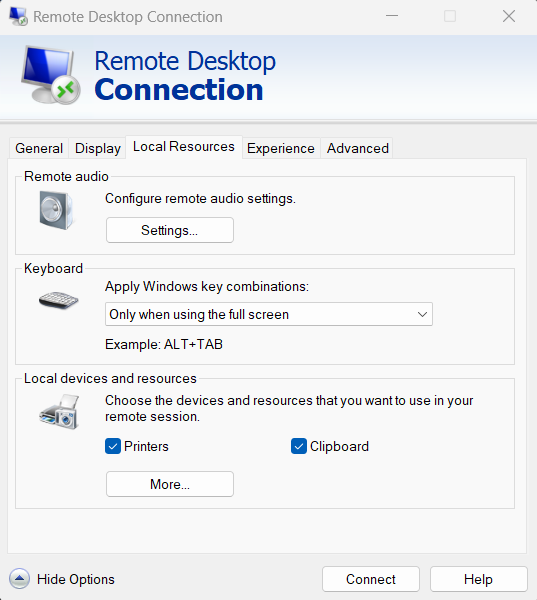Uncheck the Clipboard checkbox

click(299, 446)
